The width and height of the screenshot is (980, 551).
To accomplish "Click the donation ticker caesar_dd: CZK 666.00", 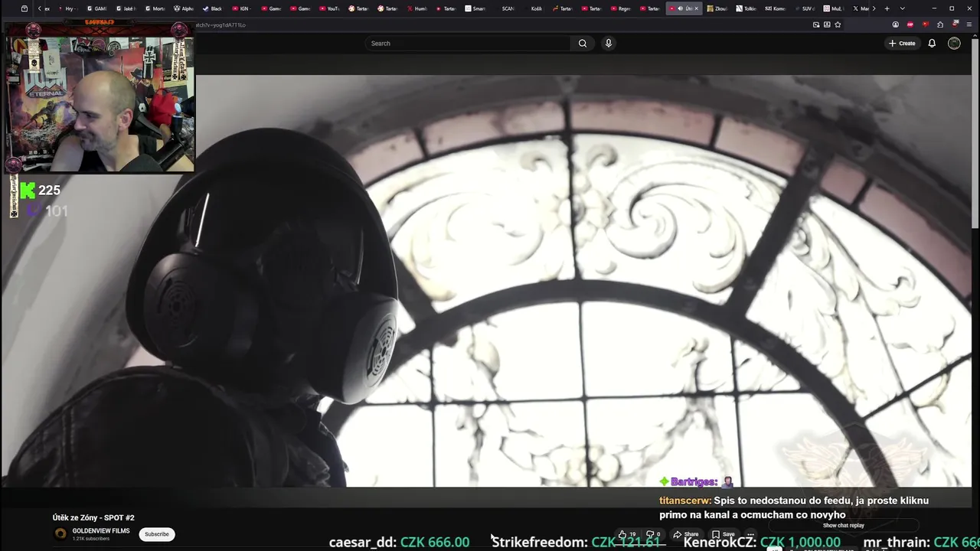I will click(399, 542).
